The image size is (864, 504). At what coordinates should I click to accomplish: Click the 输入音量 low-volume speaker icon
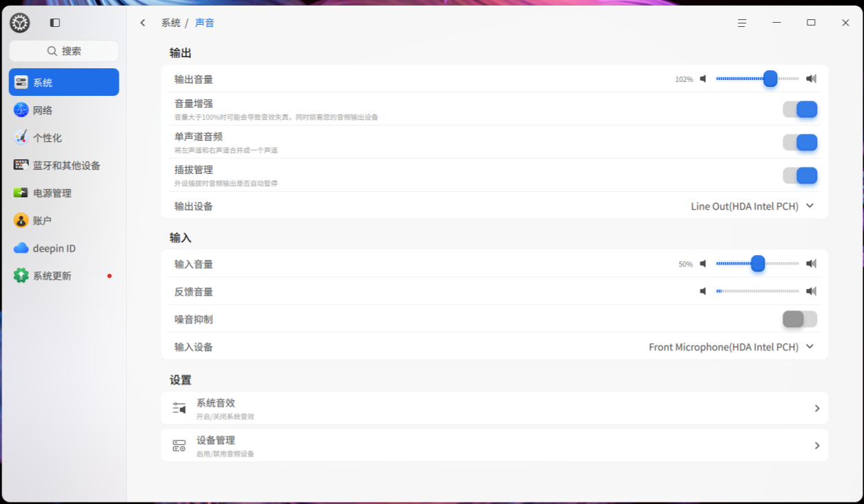(x=703, y=263)
